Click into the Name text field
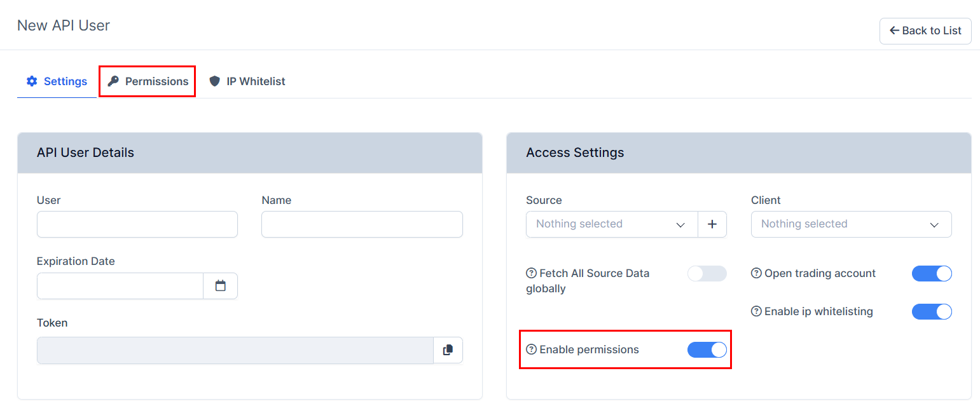Viewport: 980px width, 406px height. point(362,224)
